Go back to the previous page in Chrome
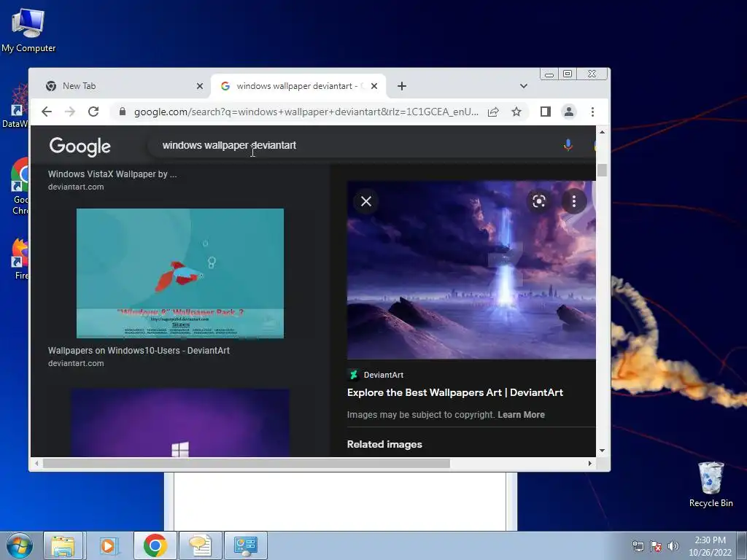Screen dimensions: 747x560 click(46, 112)
